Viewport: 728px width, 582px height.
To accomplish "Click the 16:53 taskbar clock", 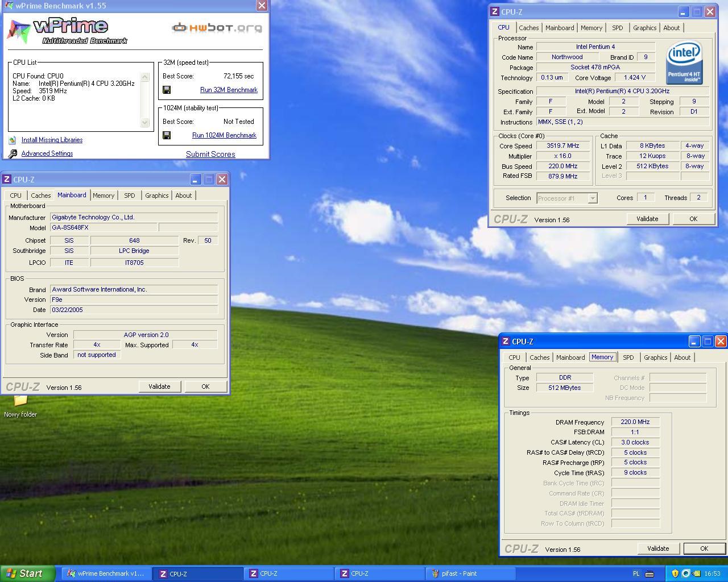I will pyautogui.click(x=712, y=573).
